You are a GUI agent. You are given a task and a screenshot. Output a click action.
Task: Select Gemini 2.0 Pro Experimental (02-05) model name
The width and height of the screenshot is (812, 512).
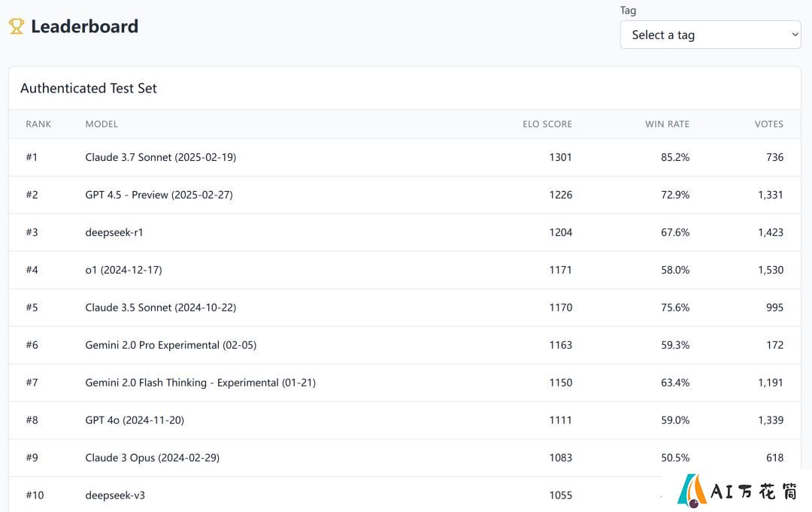[x=171, y=345]
